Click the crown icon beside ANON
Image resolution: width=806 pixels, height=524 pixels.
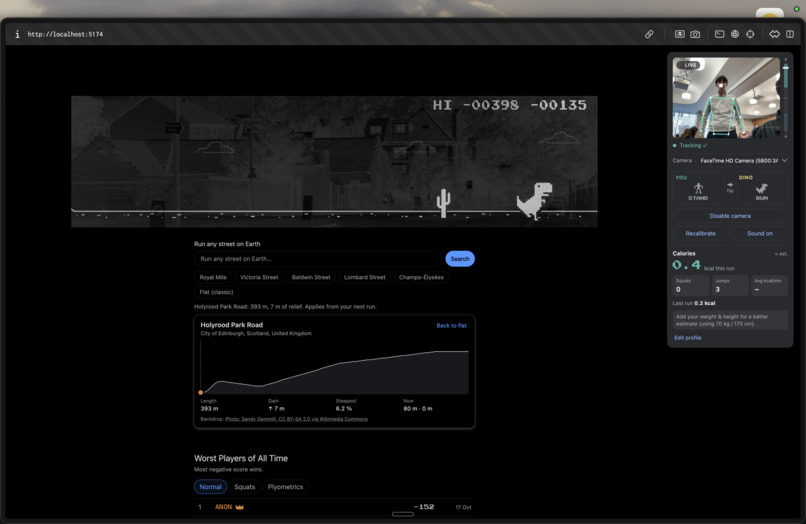pyautogui.click(x=240, y=507)
